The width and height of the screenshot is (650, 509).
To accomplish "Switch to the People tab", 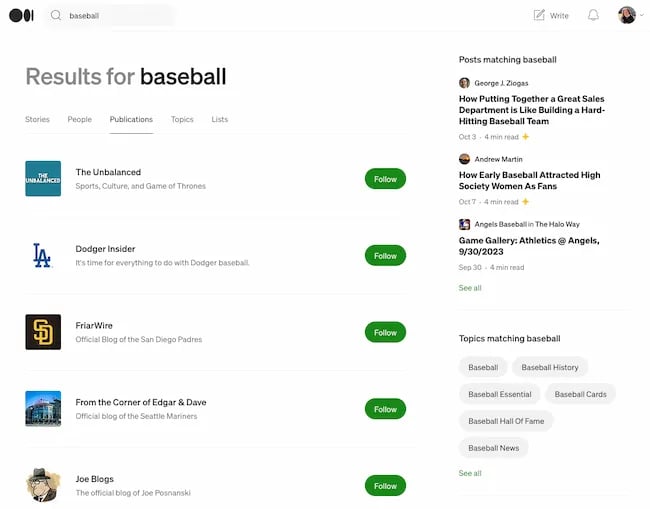I will [80, 119].
